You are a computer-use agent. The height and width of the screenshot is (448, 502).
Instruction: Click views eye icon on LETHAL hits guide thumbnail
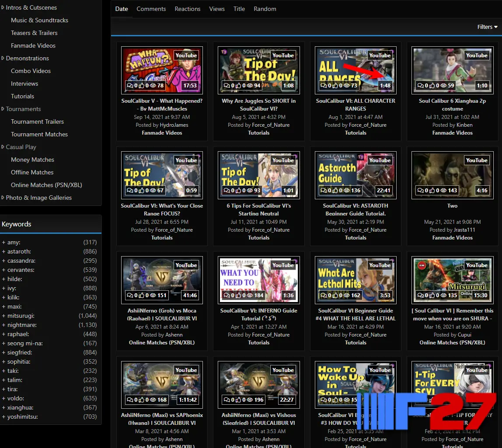pyautogui.click(x=347, y=295)
